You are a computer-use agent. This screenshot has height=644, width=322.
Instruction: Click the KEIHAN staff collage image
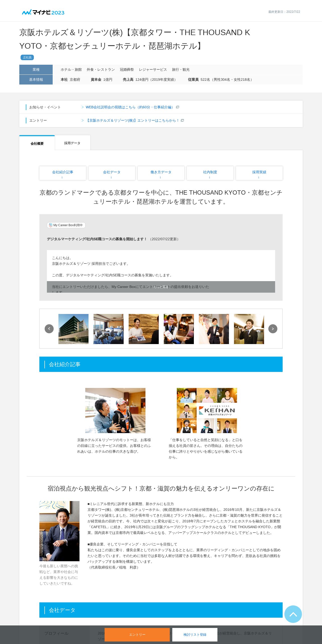tap(207, 411)
